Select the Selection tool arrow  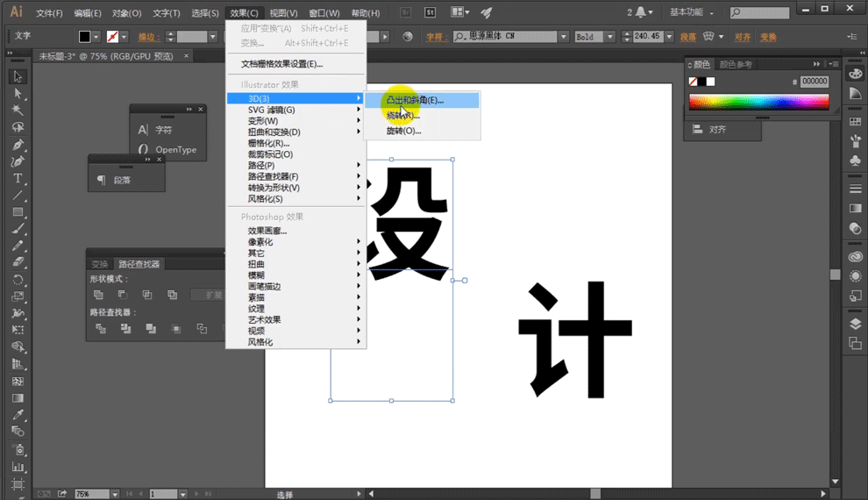(x=18, y=75)
